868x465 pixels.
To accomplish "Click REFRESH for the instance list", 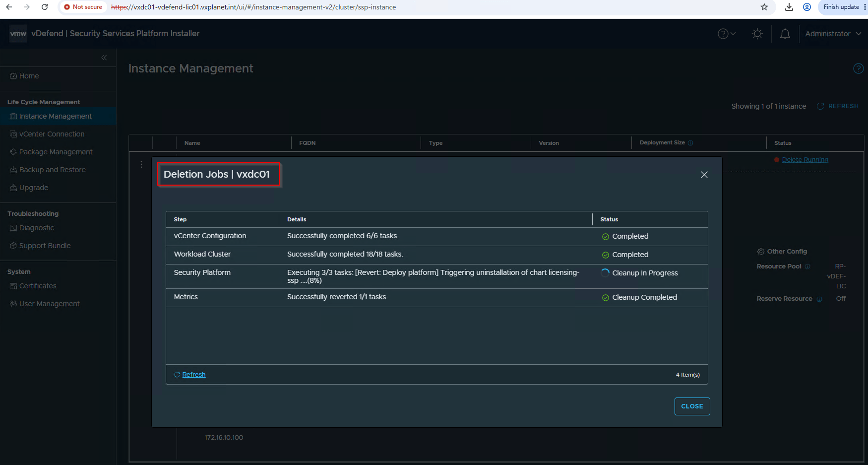I will (838, 106).
